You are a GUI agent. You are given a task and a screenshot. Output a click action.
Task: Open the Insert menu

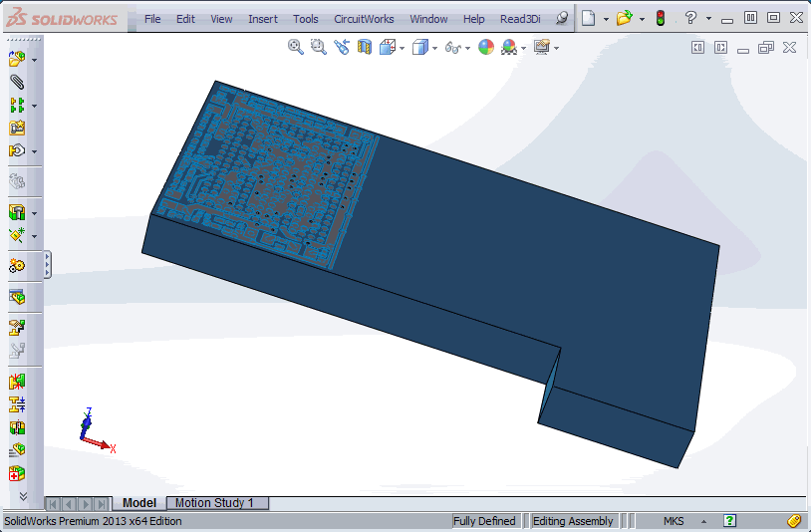tap(263, 19)
